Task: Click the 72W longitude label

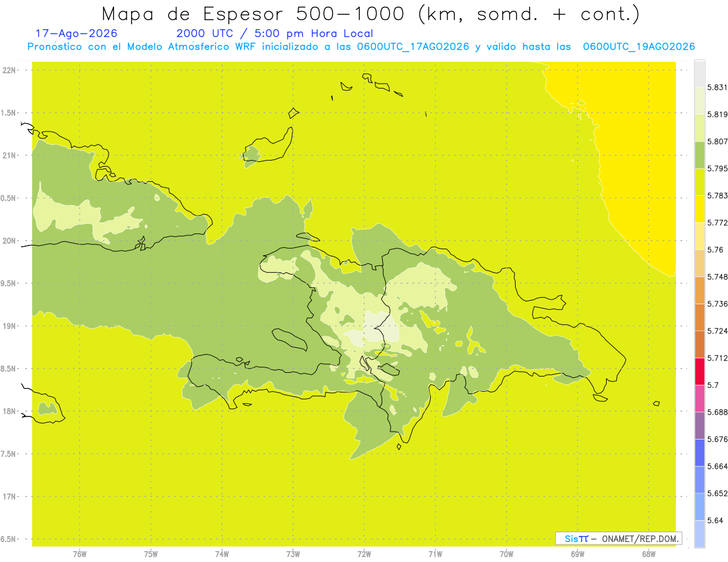Action: point(364,554)
